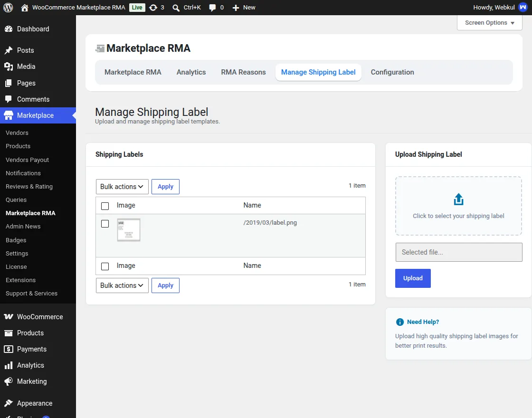This screenshot has width=532, height=418.
Task: Click the Live status badge
Action: [137, 8]
